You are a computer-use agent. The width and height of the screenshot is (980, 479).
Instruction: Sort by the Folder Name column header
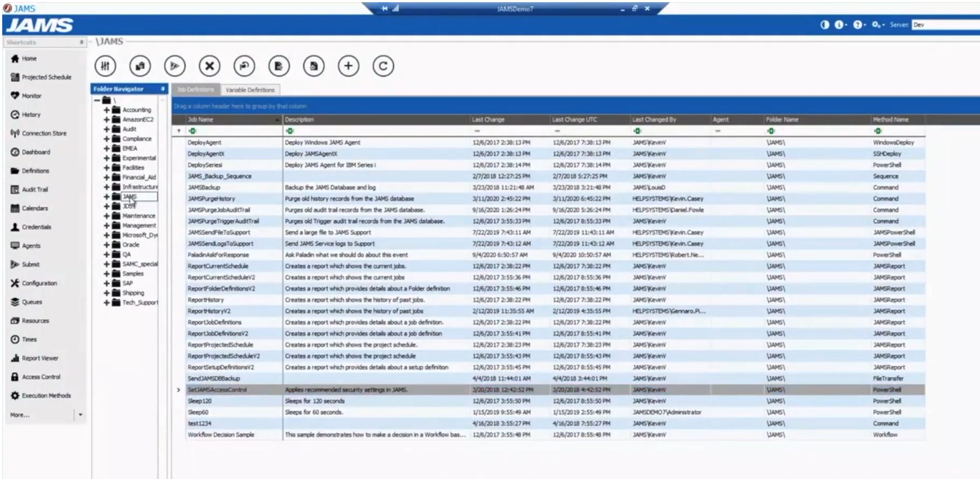(818, 120)
